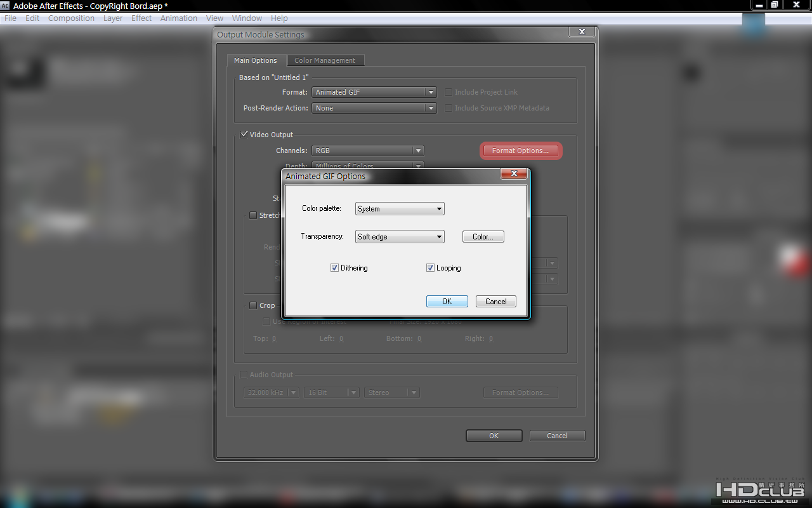Image resolution: width=812 pixels, height=508 pixels.
Task: Open the Help menu
Action: (279, 18)
